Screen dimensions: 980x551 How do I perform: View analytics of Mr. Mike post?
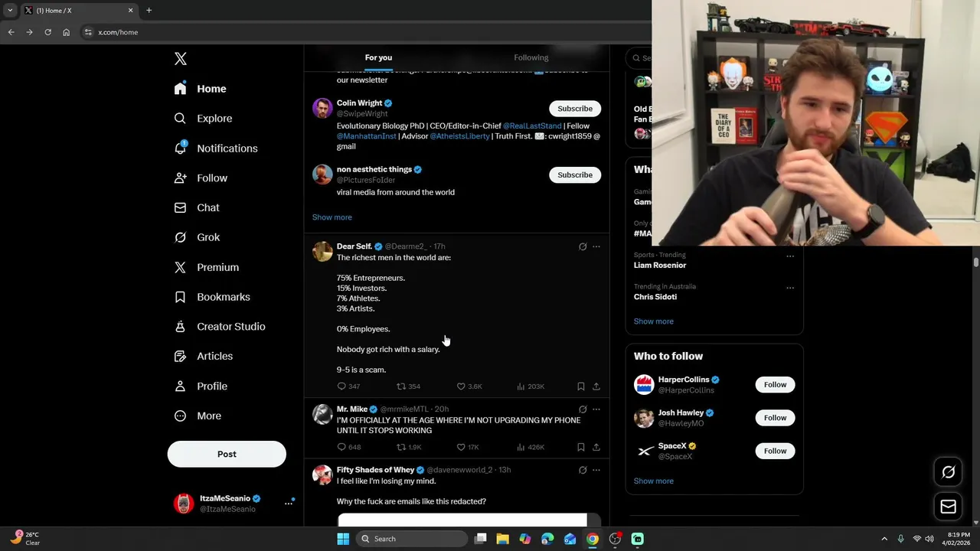coord(531,447)
